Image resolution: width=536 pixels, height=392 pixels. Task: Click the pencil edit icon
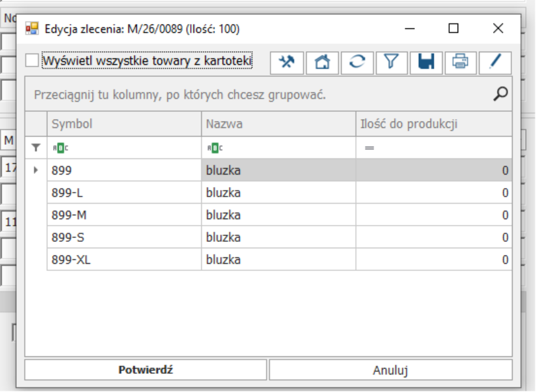tap(495, 61)
